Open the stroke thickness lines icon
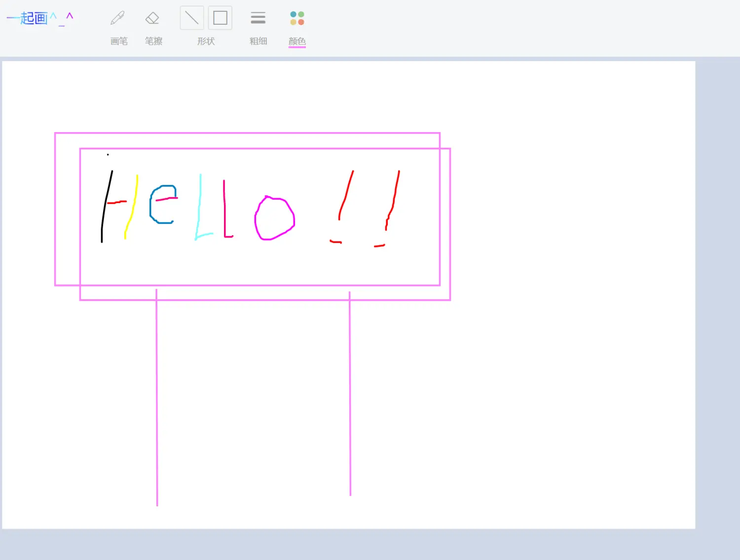The width and height of the screenshot is (740, 560). click(x=258, y=18)
